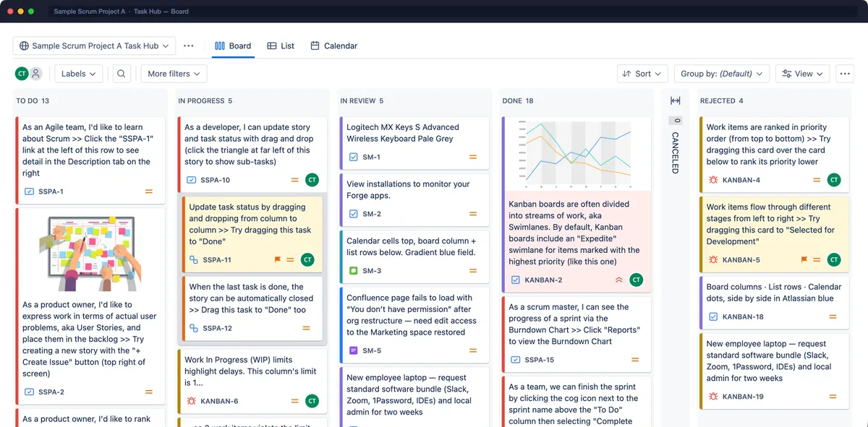Viewport: 868px width, 427px height.
Task: Click the CT assignee avatar on KANBAN-6
Action: click(x=312, y=401)
